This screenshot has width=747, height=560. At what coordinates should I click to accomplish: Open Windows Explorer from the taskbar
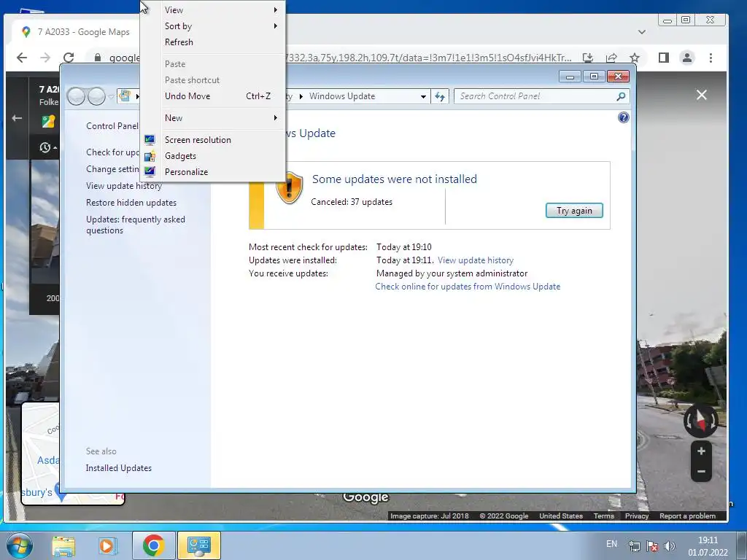(63, 545)
